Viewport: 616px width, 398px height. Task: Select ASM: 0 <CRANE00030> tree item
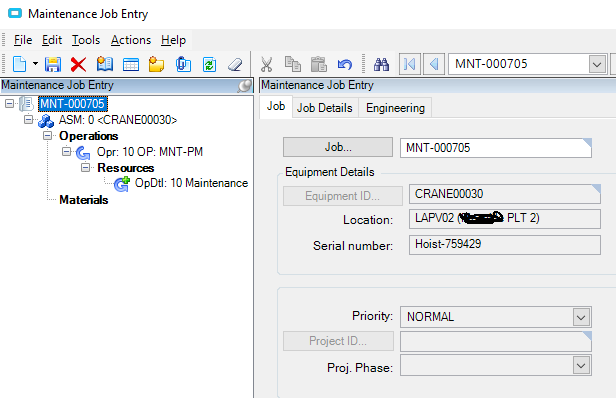pos(118,120)
